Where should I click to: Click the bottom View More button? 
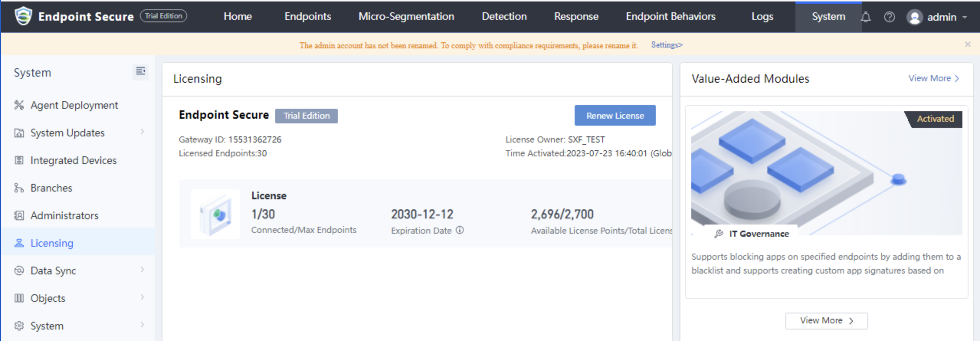[826, 321]
